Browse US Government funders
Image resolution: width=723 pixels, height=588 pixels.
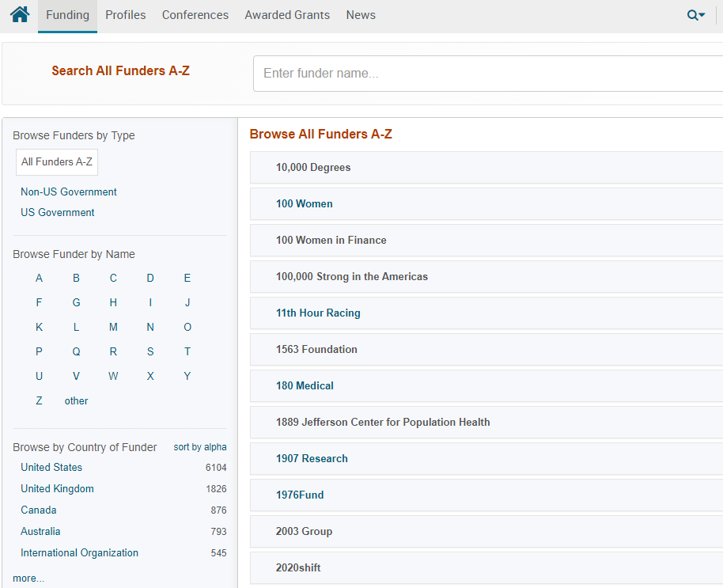coord(58,213)
